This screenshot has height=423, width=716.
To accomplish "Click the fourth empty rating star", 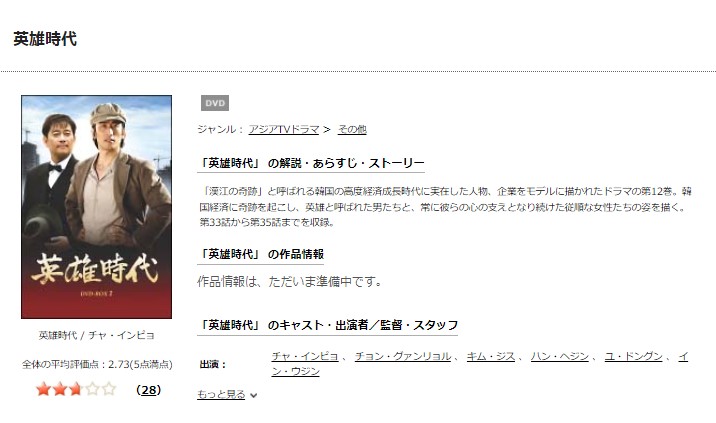I will tap(92, 389).
